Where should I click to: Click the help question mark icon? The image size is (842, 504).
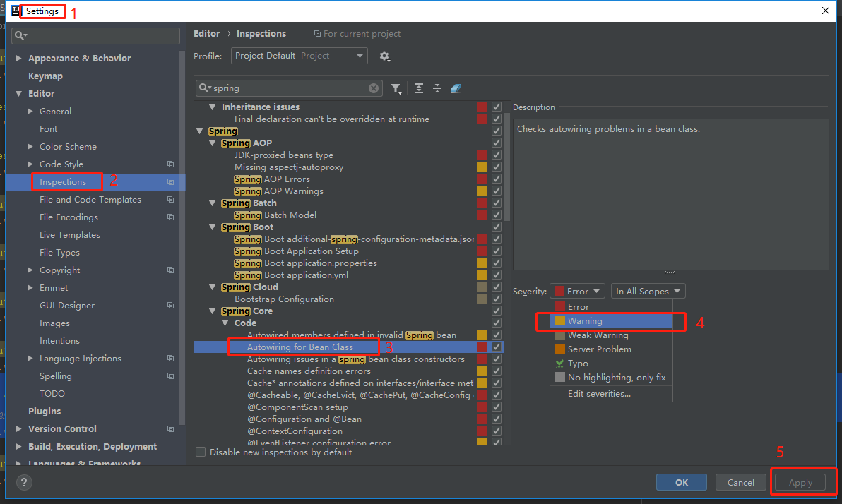point(24,482)
